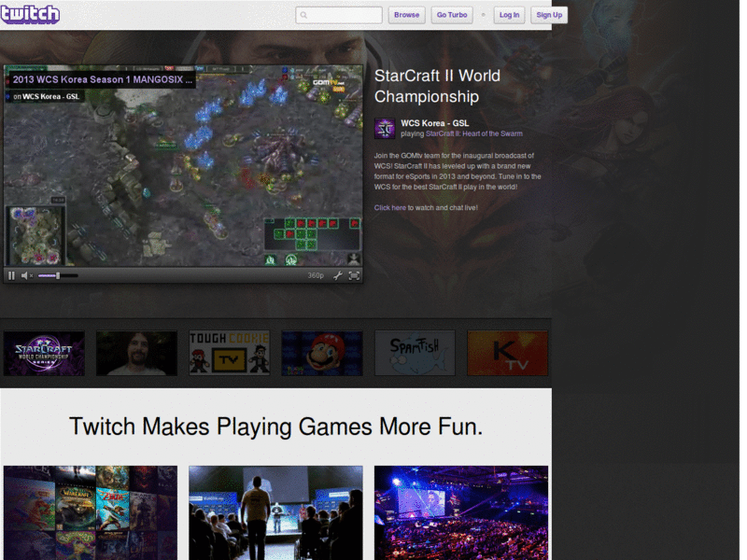This screenshot has height=560, width=747.
Task: Select the bearded man stream thumbnail
Action: pos(136,354)
